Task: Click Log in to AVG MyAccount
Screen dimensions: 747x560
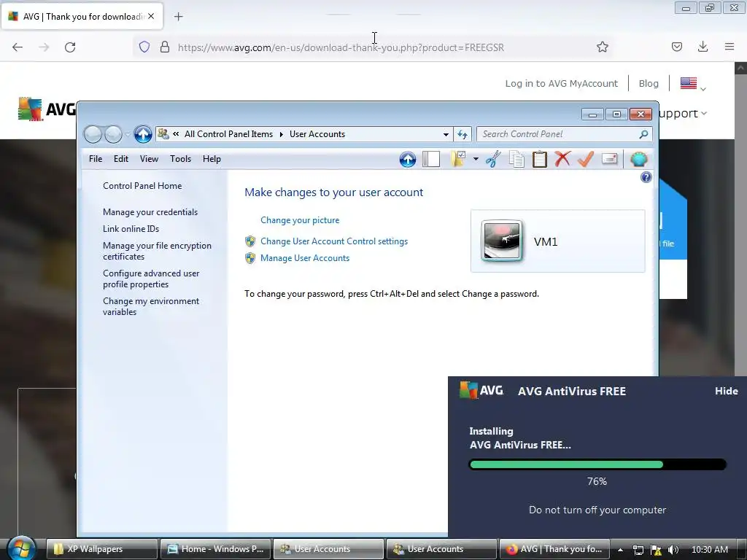Action: click(x=561, y=83)
